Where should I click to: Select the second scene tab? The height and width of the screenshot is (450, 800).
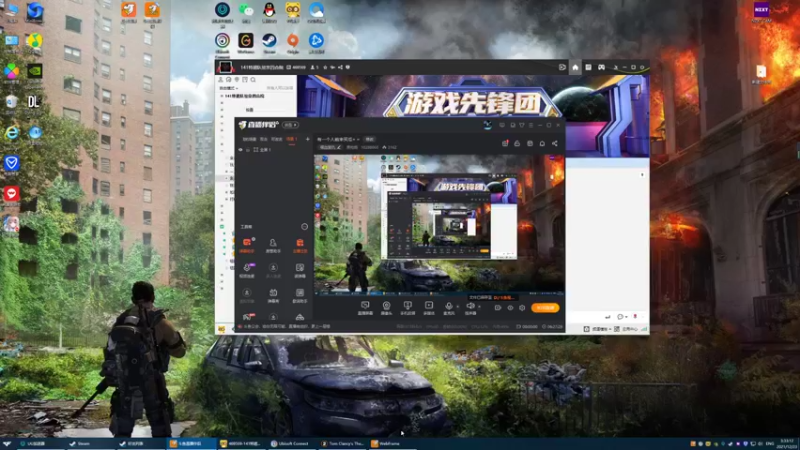click(264, 139)
